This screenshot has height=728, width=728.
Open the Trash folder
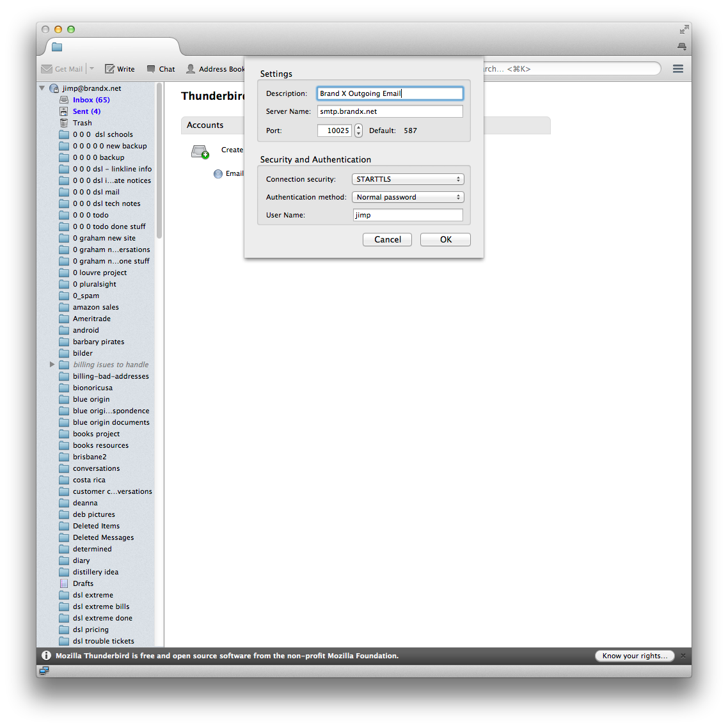(82, 123)
